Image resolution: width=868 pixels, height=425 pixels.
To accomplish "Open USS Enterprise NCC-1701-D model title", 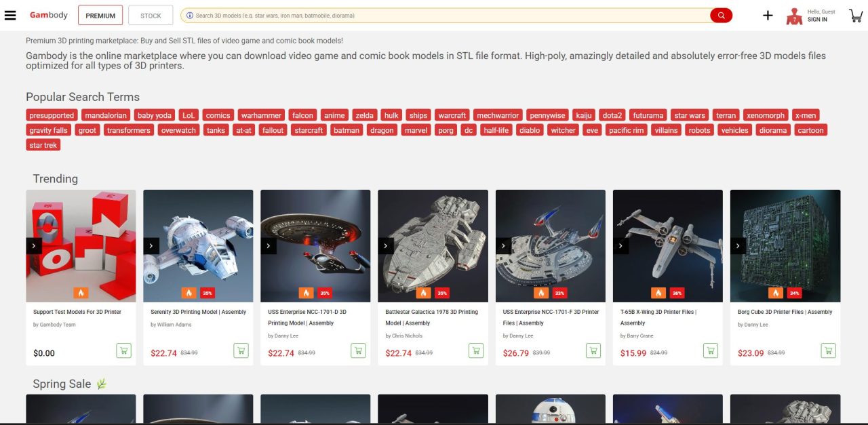I will click(307, 317).
